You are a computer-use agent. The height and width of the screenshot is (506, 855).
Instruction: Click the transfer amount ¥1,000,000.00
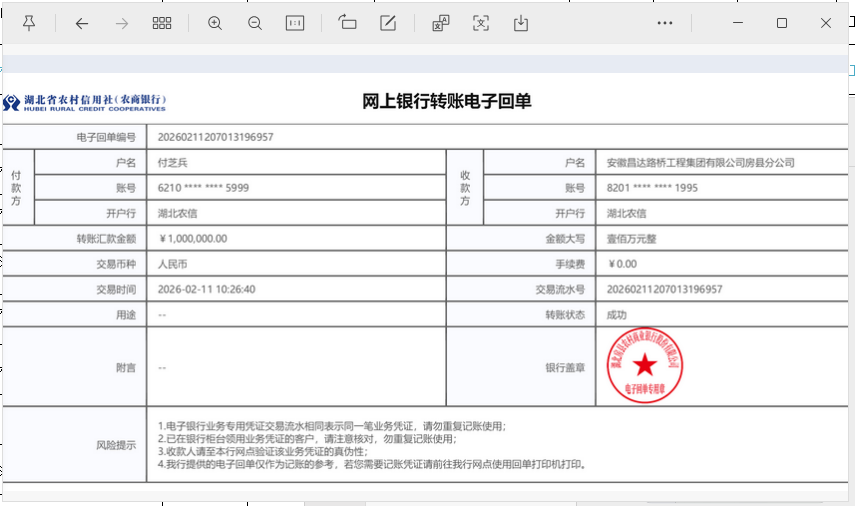[193, 239]
